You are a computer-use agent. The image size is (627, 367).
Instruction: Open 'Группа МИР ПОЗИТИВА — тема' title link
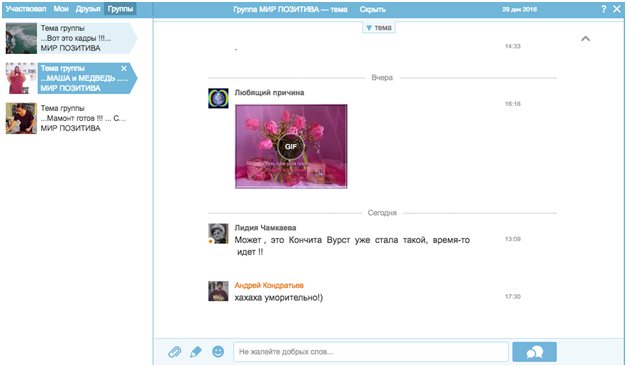tap(290, 9)
